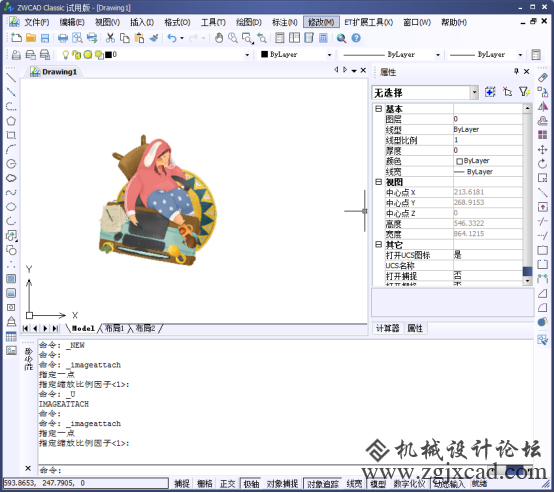Open a file using the folder icon

coord(31,38)
